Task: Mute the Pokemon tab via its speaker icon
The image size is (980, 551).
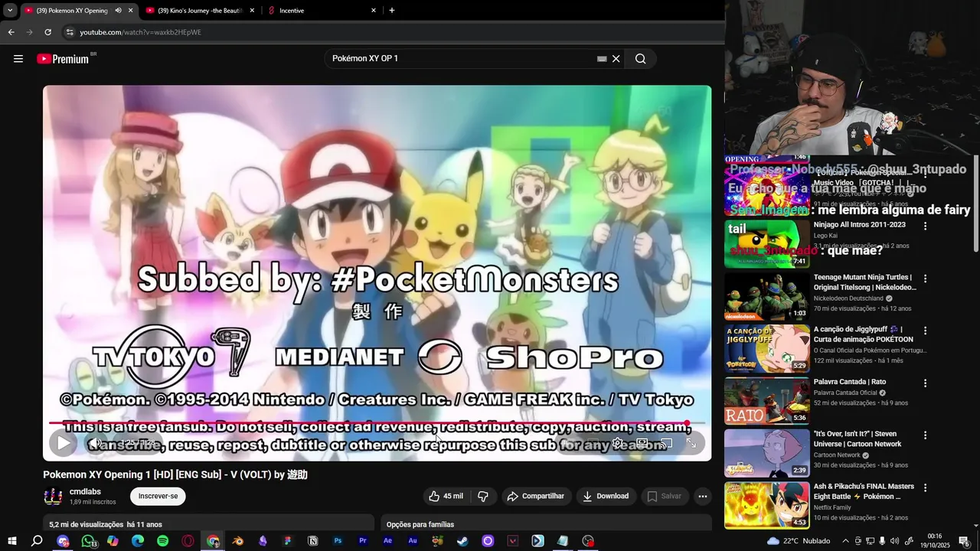Action: pos(118,11)
